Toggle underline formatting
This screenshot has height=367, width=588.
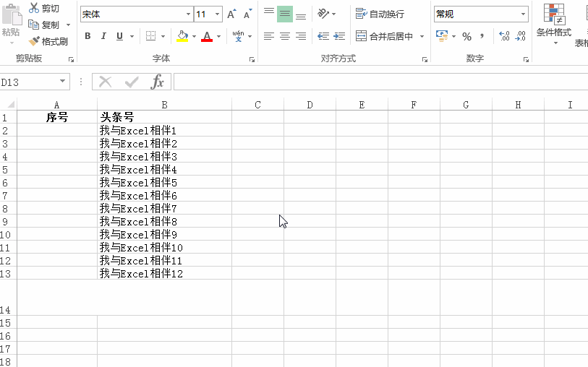[119, 36]
